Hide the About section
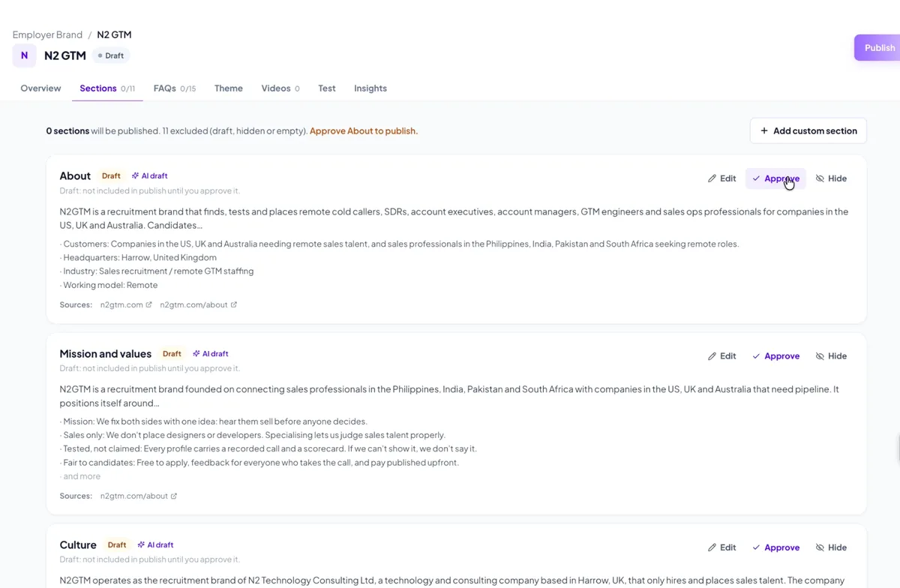 coord(831,178)
